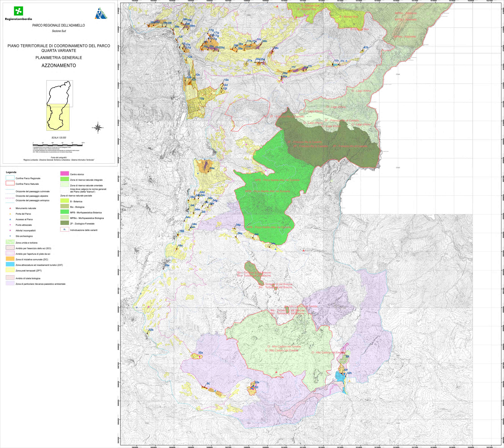Viewport: 504px width, 448px height.
Task: Click the '12g' variant label on map
Action: (202, 98)
